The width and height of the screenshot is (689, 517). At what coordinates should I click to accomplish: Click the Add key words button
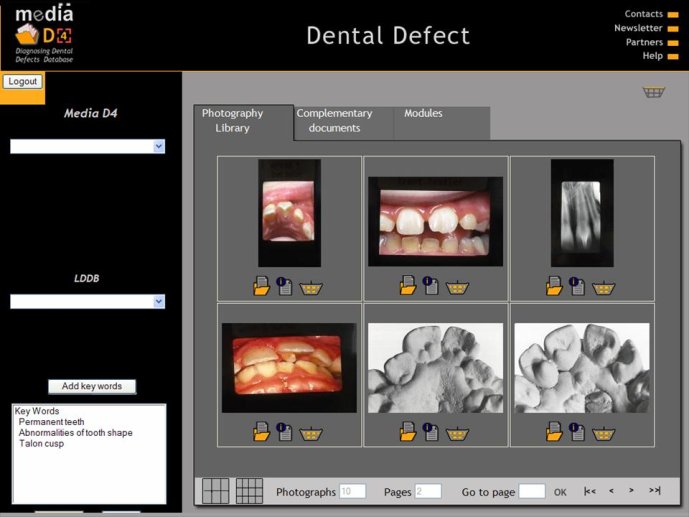click(x=92, y=386)
